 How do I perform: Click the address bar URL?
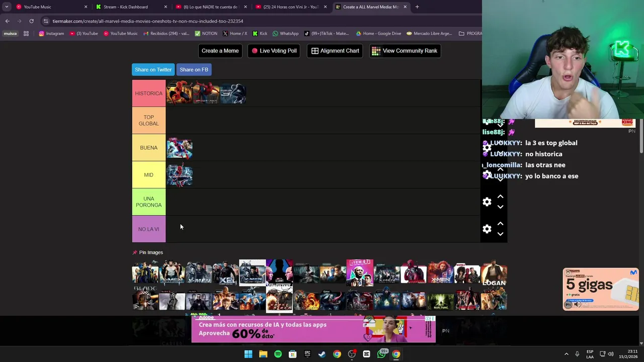pos(148,21)
